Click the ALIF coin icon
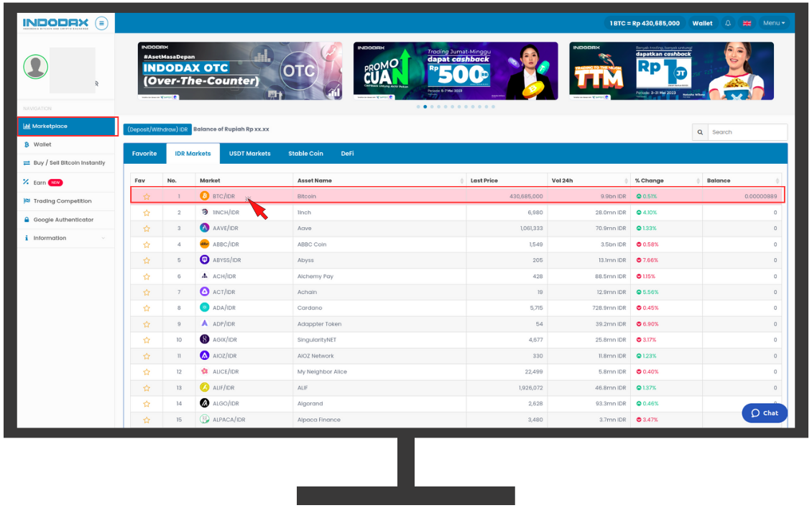The image size is (812, 508). (x=205, y=387)
